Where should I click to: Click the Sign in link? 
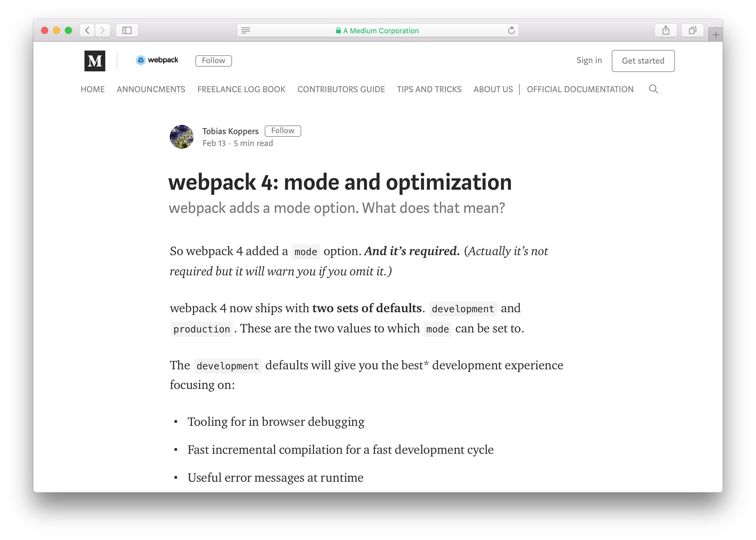tap(589, 60)
